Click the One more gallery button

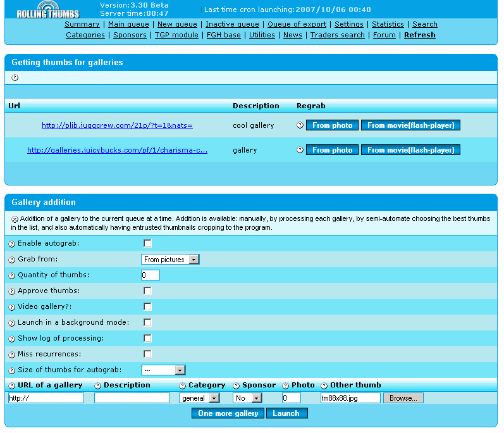click(x=228, y=413)
